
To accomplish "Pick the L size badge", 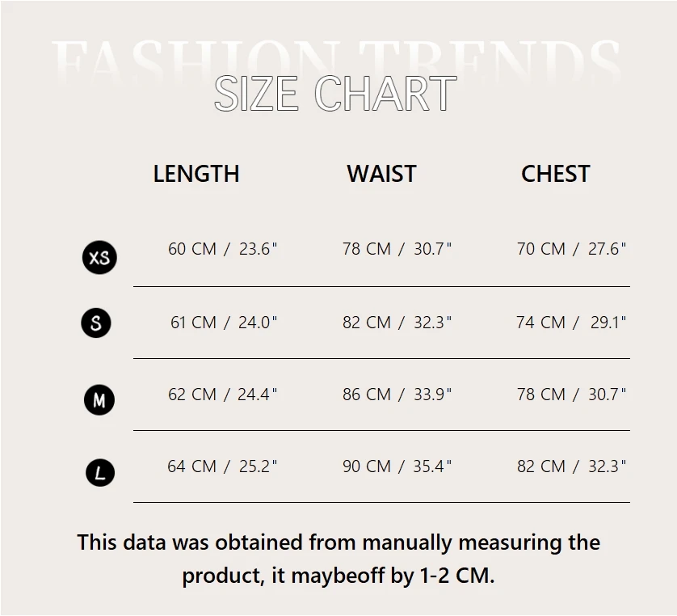I will pyautogui.click(x=100, y=472).
